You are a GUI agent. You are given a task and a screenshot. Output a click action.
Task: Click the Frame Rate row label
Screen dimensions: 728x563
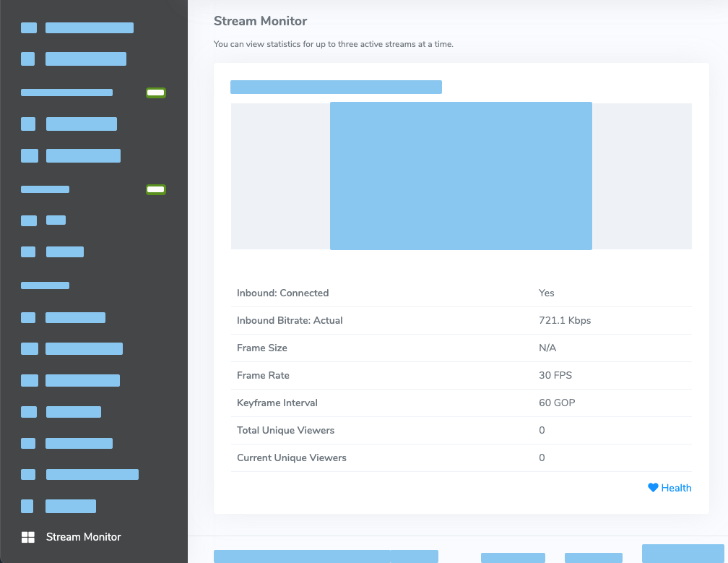click(x=263, y=375)
